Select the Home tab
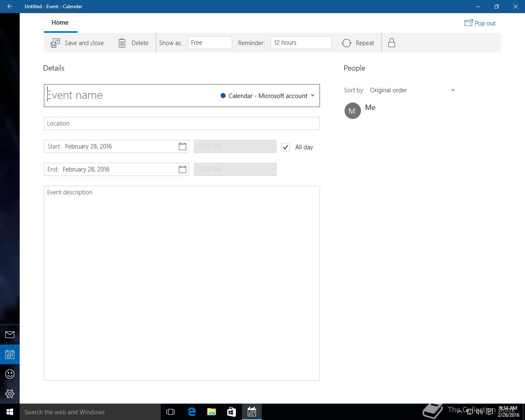Screen dimensions: 525x420 click(x=60, y=23)
